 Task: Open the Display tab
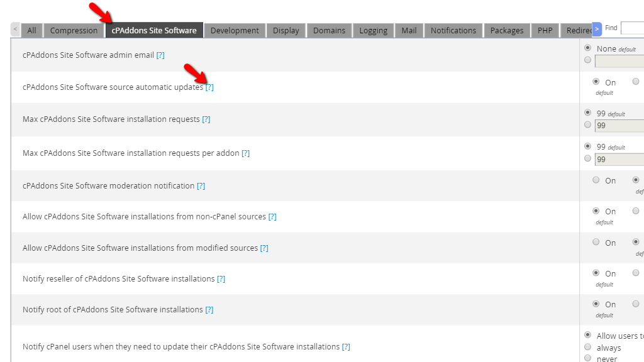286,30
